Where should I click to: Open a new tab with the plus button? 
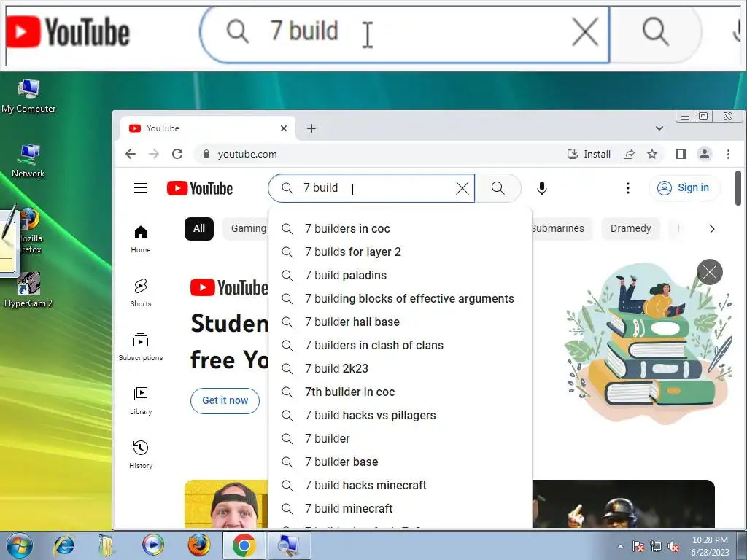[311, 128]
